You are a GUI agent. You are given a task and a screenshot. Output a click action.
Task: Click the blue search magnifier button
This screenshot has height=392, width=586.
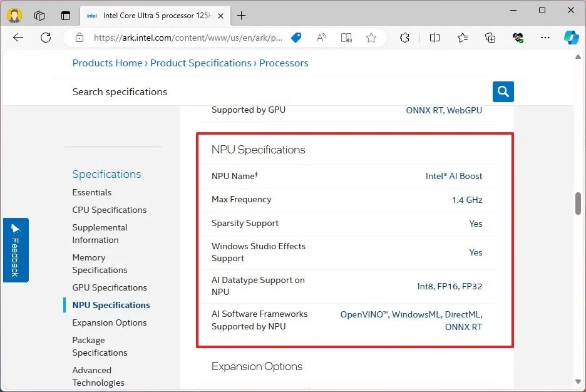[x=503, y=91]
